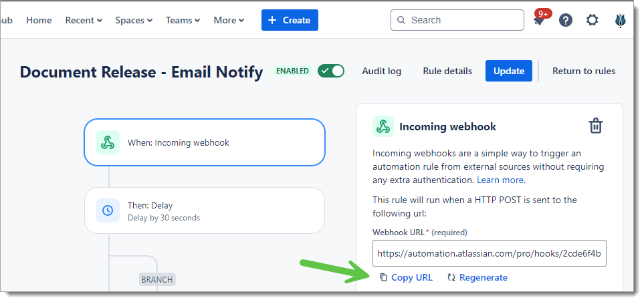Click the clock icon on the Delay step
Image resolution: width=644 pixels, height=302 pixels.
(107, 210)
